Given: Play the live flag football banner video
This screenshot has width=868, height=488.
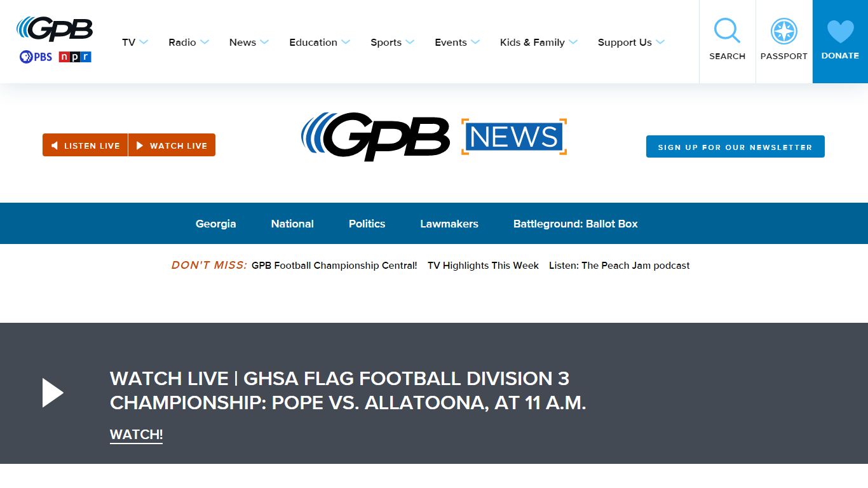Looking at the screenshot, I should click(x=53, y=393).
